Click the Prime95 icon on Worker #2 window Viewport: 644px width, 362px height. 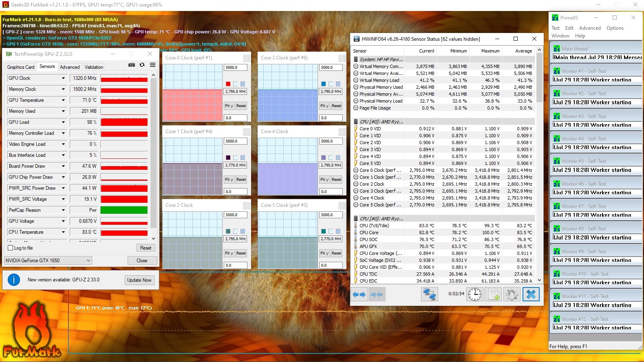point(556,93)
